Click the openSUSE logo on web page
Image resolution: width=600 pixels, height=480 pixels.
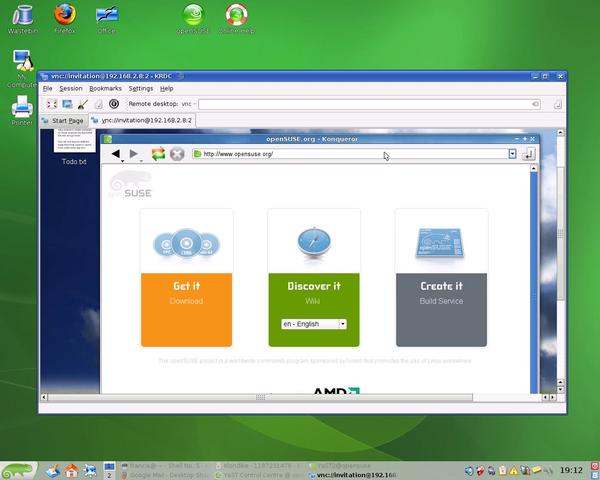tap(130, 184)
